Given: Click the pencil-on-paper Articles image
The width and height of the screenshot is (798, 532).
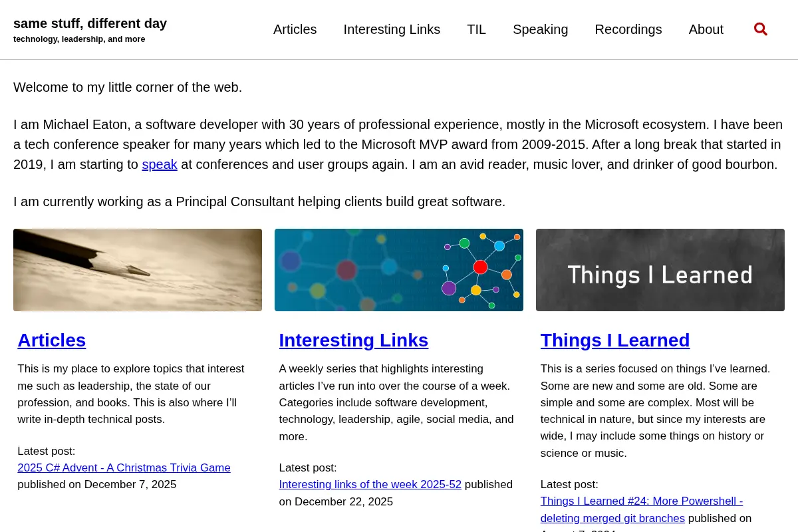Looking at the screenshot, I should coord(138,270).
